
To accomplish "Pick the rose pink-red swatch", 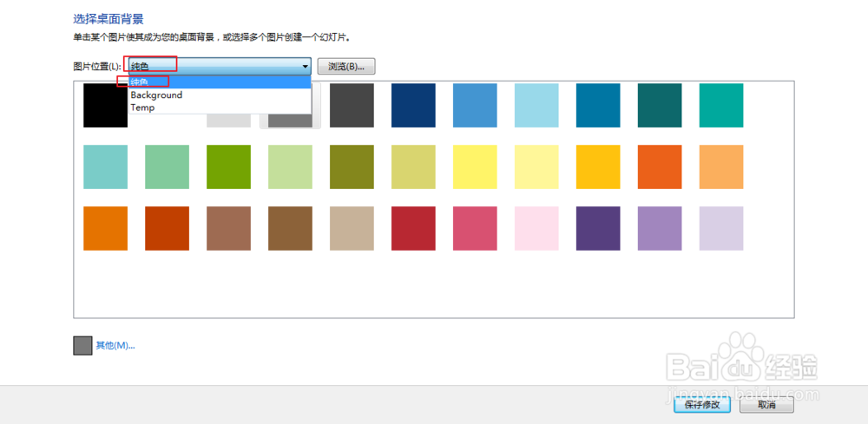I will [x=475, y=228].
